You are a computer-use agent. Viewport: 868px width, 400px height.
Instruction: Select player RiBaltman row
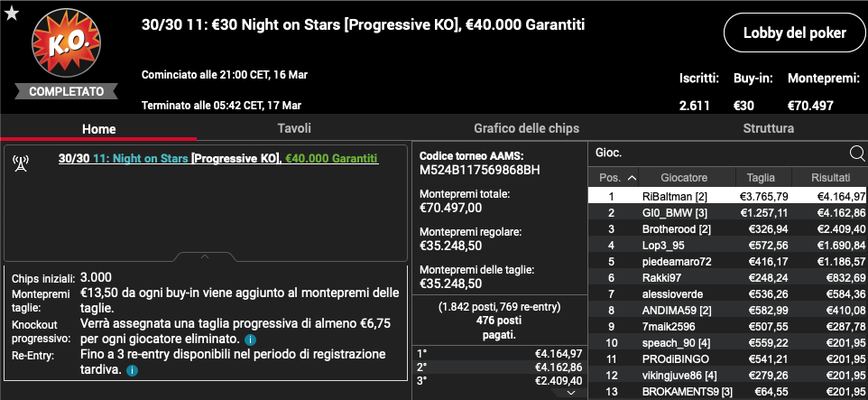point(727,196)
